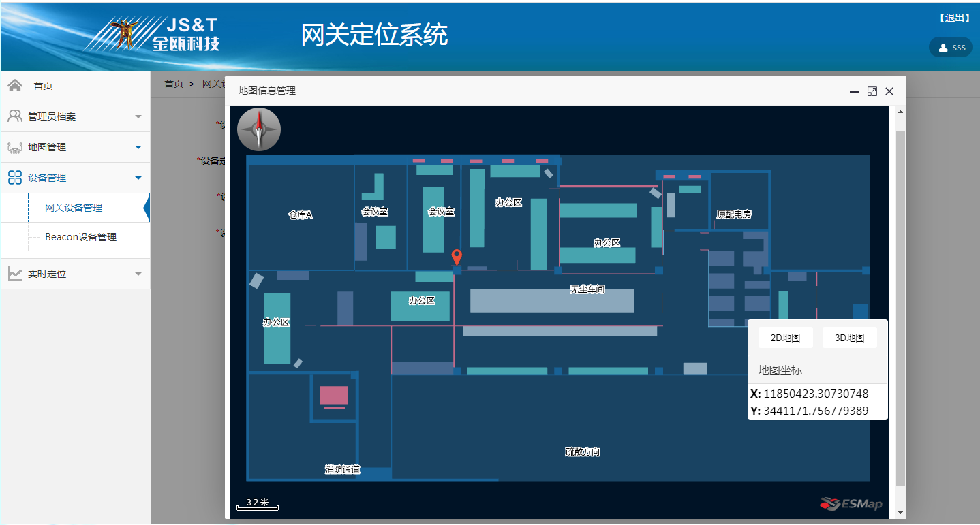Click the 退出 logout link
Viewport: 980px width, 525px height.
(954, 18)
